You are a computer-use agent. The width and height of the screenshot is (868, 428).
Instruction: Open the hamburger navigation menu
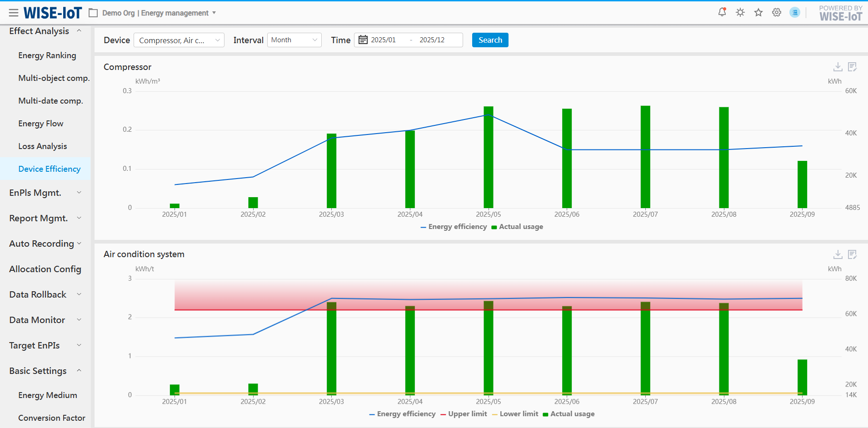tap(14, 13)
